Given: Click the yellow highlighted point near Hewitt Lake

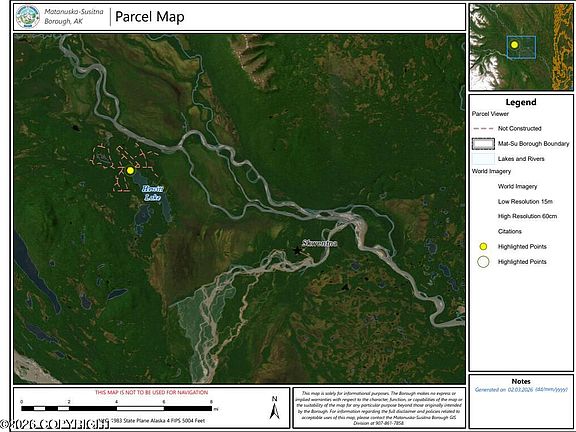Looking at the screenshot, I should [x=130, y=170].
